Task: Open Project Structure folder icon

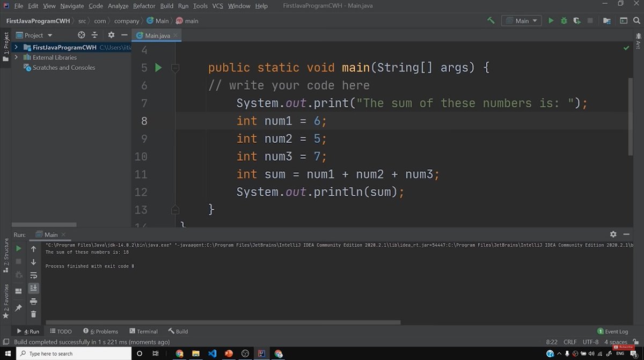Action: [x=607, y=20]
